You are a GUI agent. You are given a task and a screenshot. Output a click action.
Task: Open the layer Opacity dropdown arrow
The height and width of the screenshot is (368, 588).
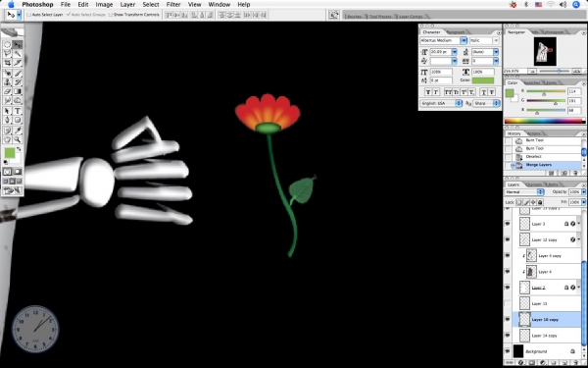click(x=583, y=192)
